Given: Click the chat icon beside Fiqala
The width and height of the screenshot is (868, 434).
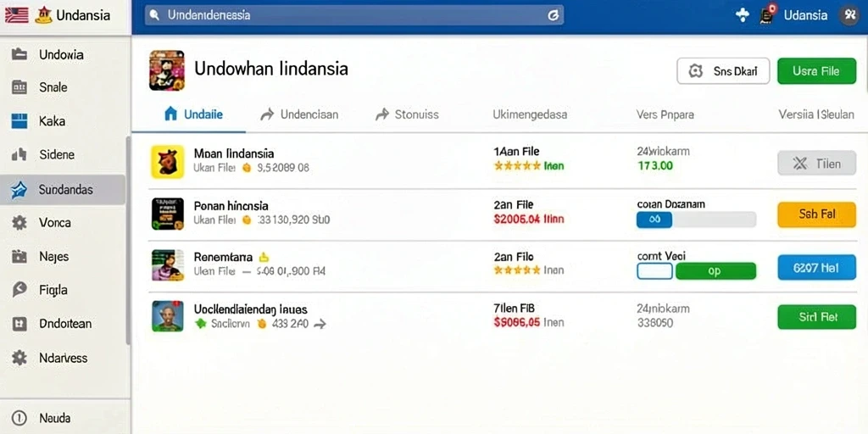Looking at the screenshot, I should point(19,290).
